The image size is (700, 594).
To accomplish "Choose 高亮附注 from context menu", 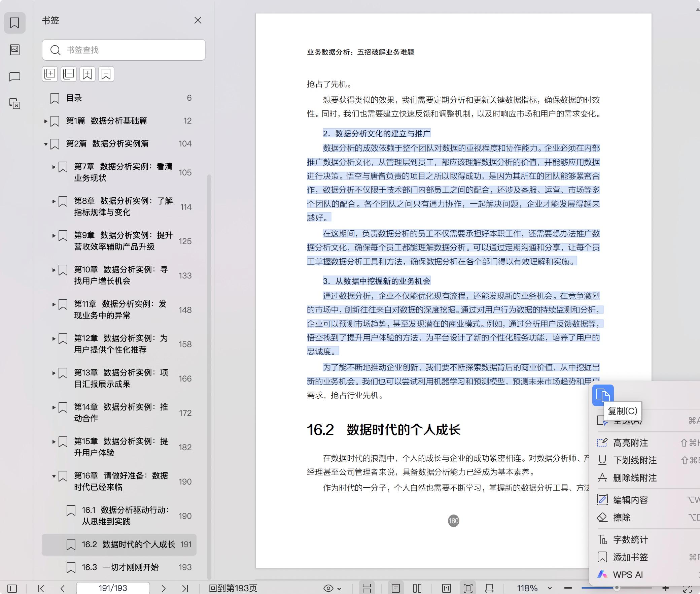I will [630, 443].
